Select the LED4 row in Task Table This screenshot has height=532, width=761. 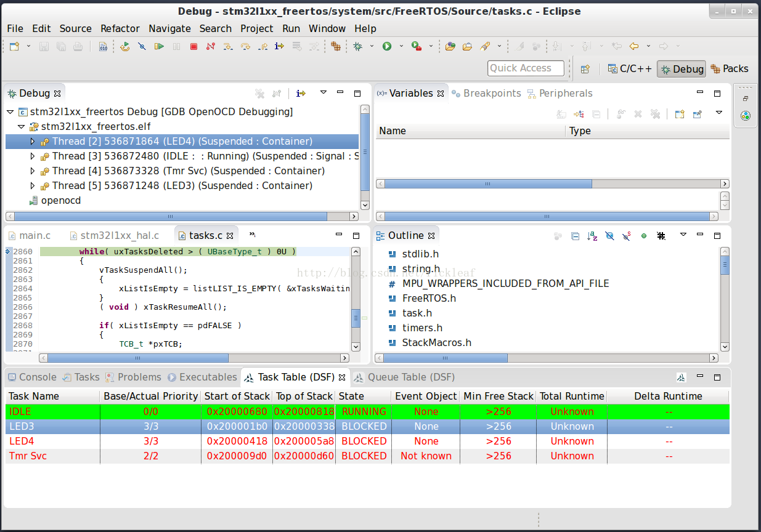click(367, 441)
